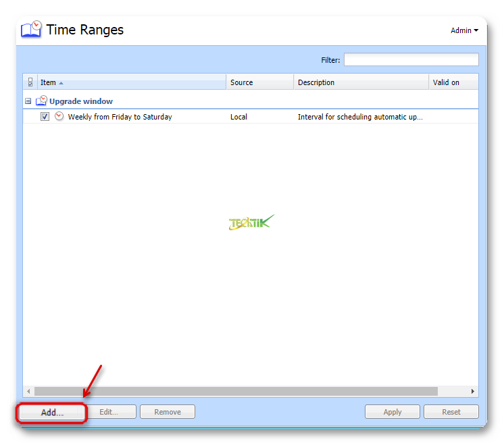This screenshot has height=445, width=504.
Task: Click the horizontal scrollbar thumb
Action: coord(236,392)
